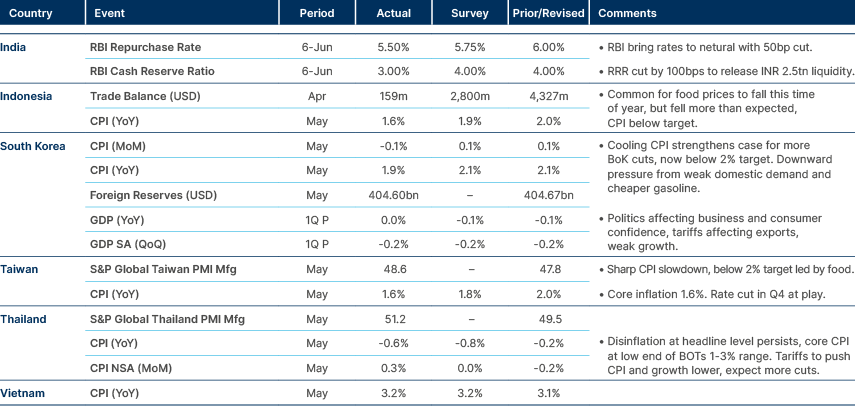Click the 4,327m prior value
Viewport: 855px width, 406px height.
coord(549,96)
